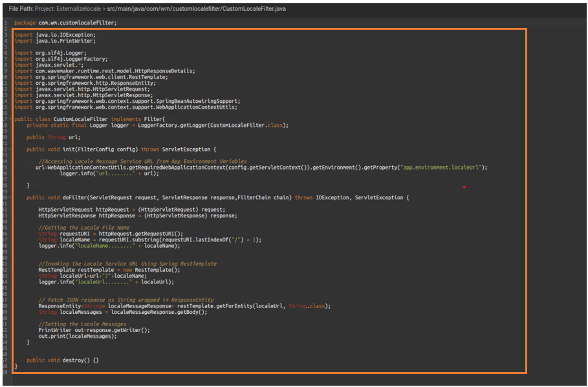Place cursor on the public String url declaration
The width and height of the screenshot is (588, 387).
[x=54, y=137]
